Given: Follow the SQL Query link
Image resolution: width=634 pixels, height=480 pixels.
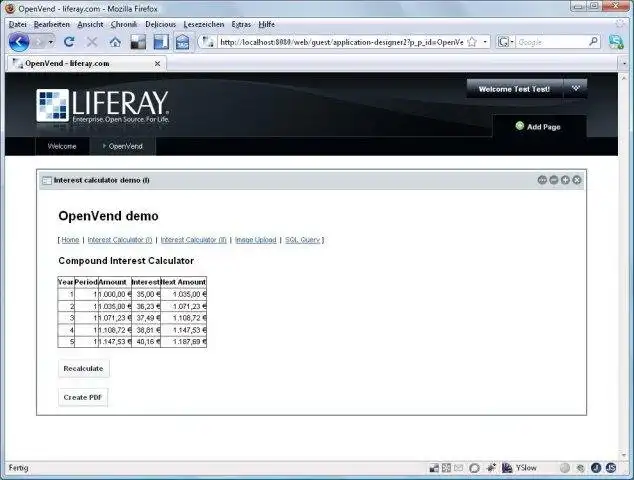Looking at the screenshot, I should tap(302, 240).
